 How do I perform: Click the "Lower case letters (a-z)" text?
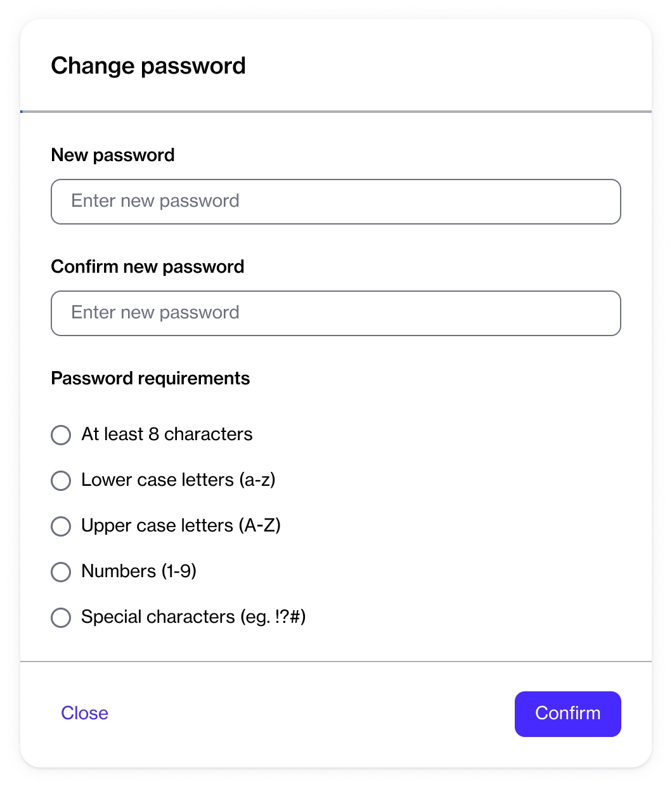coord(178,480)
